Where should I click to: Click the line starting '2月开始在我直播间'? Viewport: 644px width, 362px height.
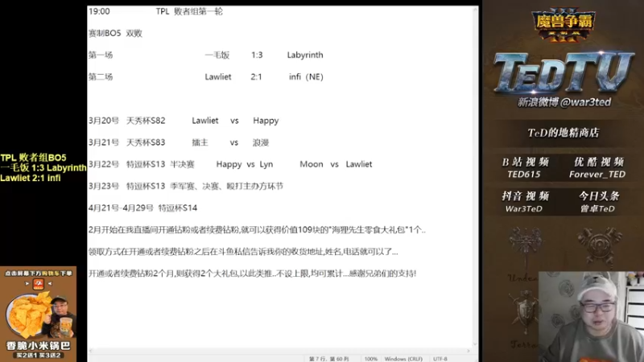(x=257, y=230)
